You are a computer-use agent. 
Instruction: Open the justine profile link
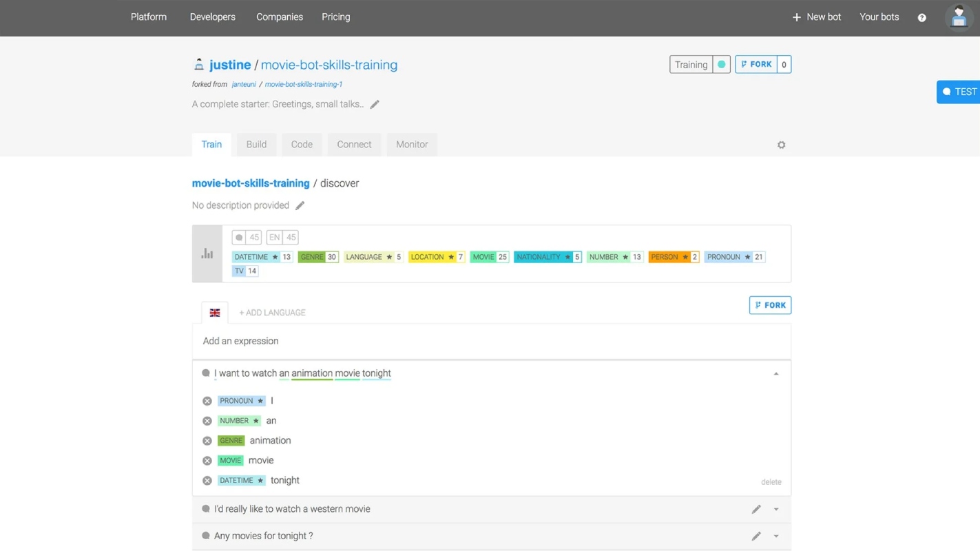[230, 65]
